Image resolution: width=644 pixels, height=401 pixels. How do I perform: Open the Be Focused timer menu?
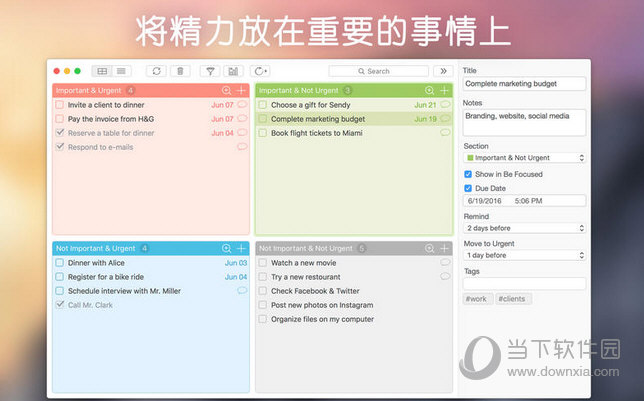pos(260,71)
